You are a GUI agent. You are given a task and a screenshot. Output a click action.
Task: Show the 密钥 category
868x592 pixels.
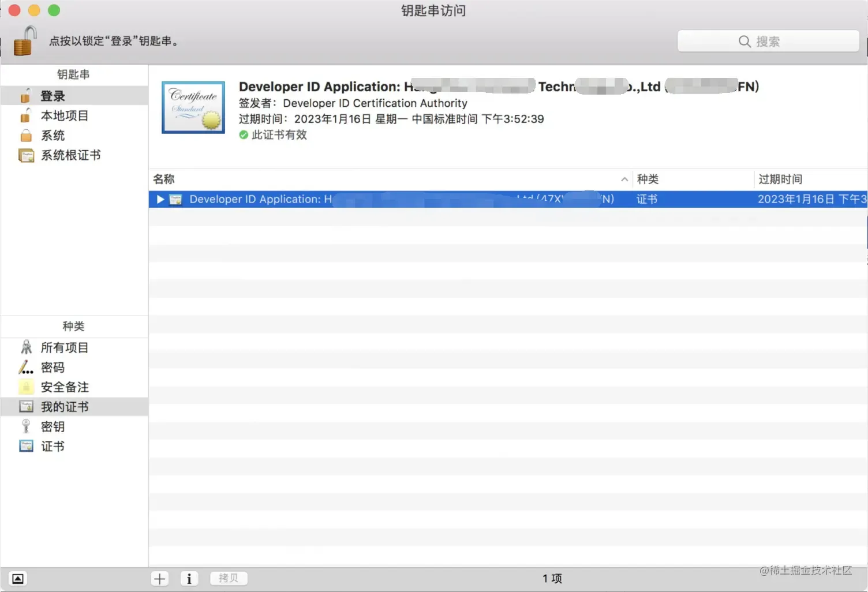pyautogui.click(x=74, y=426)
